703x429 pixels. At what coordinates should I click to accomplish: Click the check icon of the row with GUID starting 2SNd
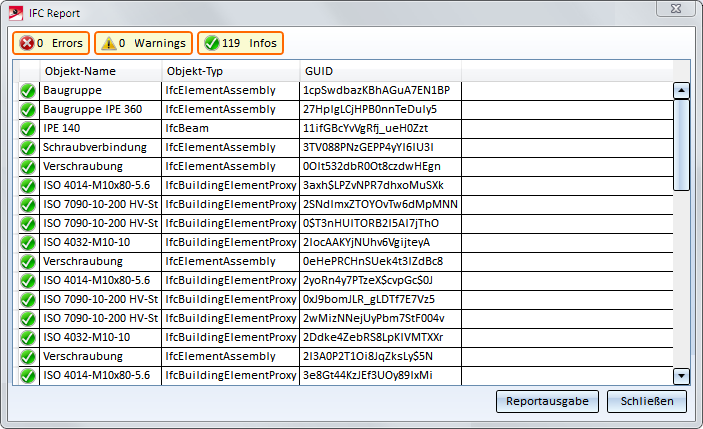tap(28, 205)
